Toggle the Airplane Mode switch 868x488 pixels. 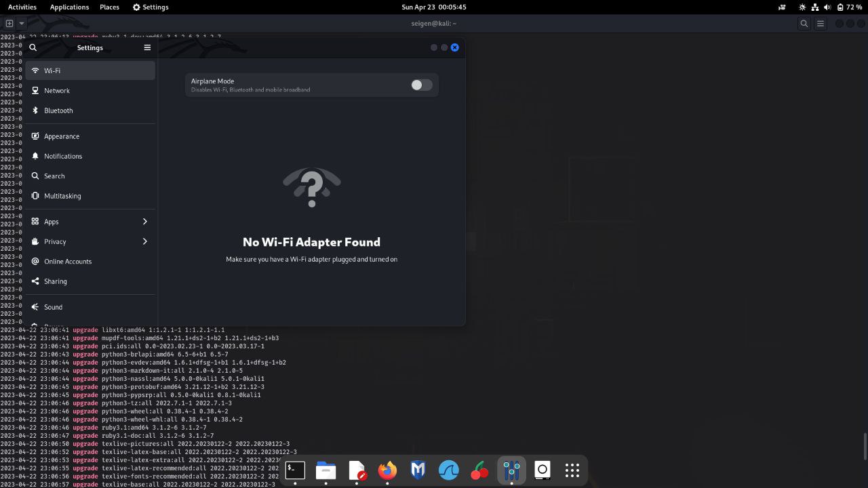[x=421, y=85]
